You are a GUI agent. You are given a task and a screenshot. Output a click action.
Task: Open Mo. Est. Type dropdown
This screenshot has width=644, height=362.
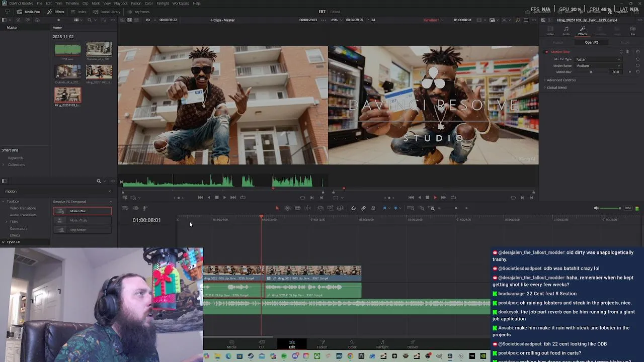coord(598,59)
